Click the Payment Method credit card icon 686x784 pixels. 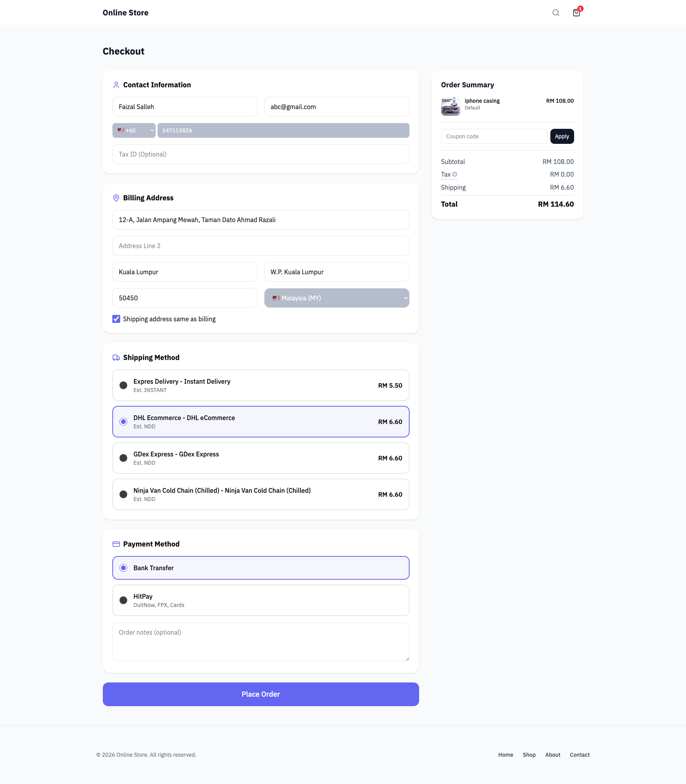pos(116,544)
